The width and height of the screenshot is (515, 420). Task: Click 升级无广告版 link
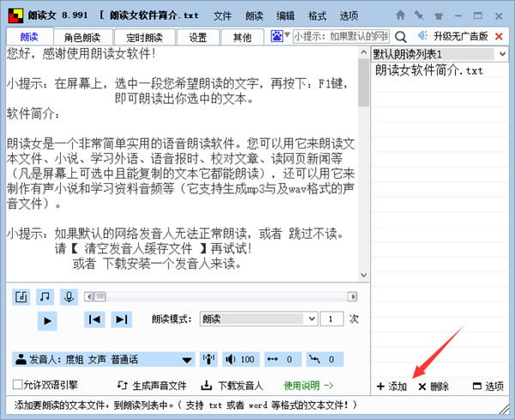[x=460, y=36]
